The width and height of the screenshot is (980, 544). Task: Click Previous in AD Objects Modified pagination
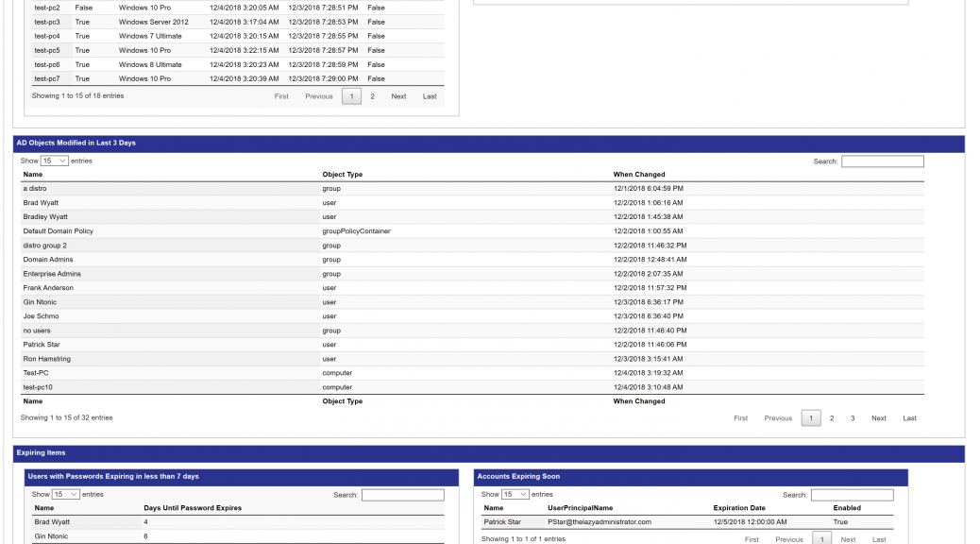(778, 418)
